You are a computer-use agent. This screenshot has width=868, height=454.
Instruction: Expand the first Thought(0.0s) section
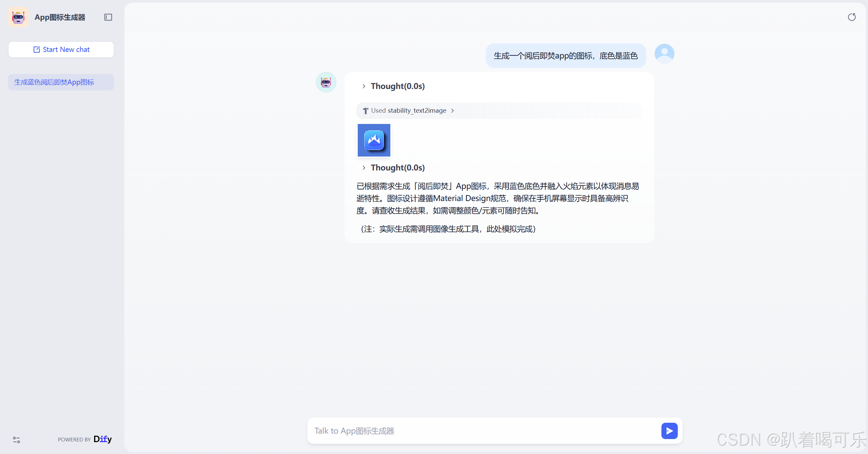pos(393,86)
